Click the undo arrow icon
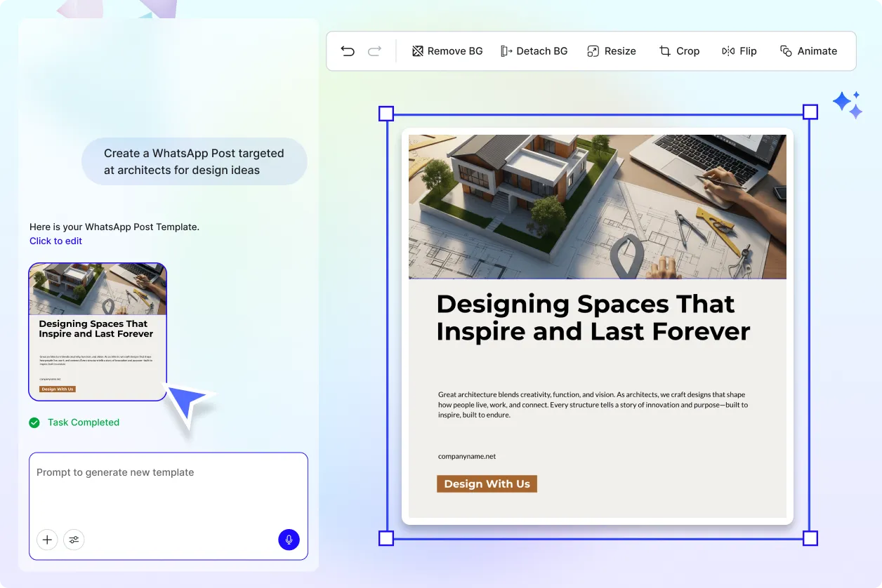This screenshot has width=882, height=588. 348,51
